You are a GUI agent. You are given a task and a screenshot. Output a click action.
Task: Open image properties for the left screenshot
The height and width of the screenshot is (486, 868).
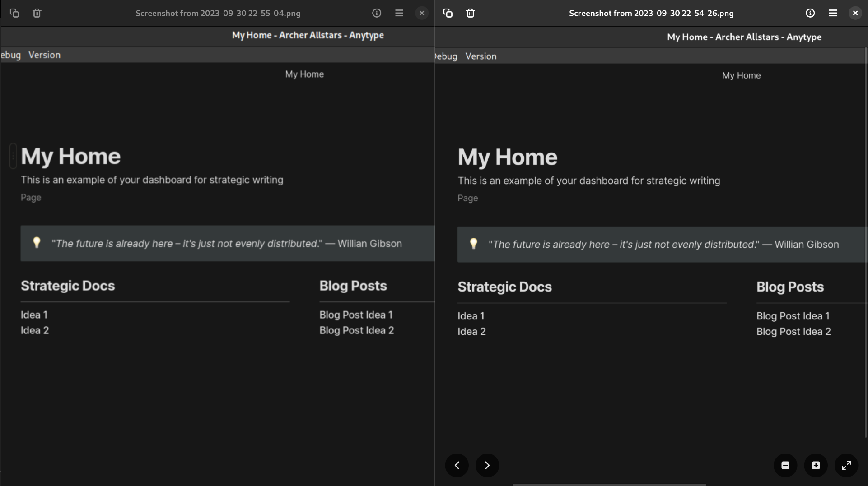pyautogui.click(x=376, y=13)
